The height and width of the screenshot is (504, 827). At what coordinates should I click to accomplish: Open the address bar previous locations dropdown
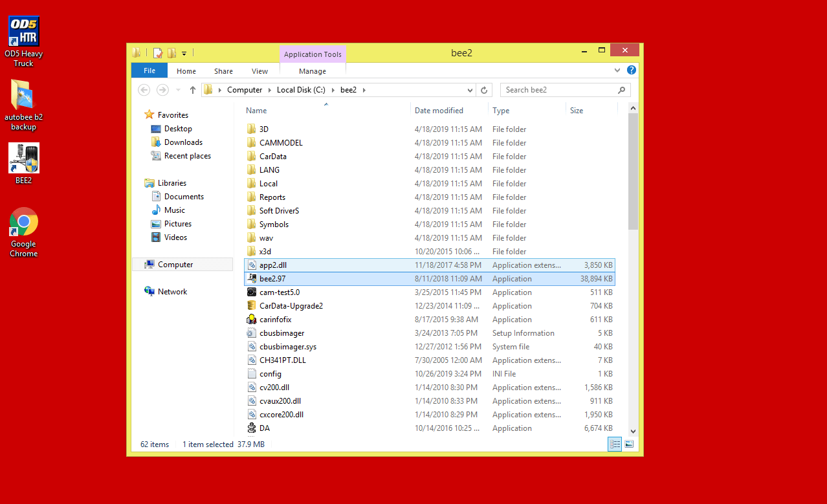470,90
